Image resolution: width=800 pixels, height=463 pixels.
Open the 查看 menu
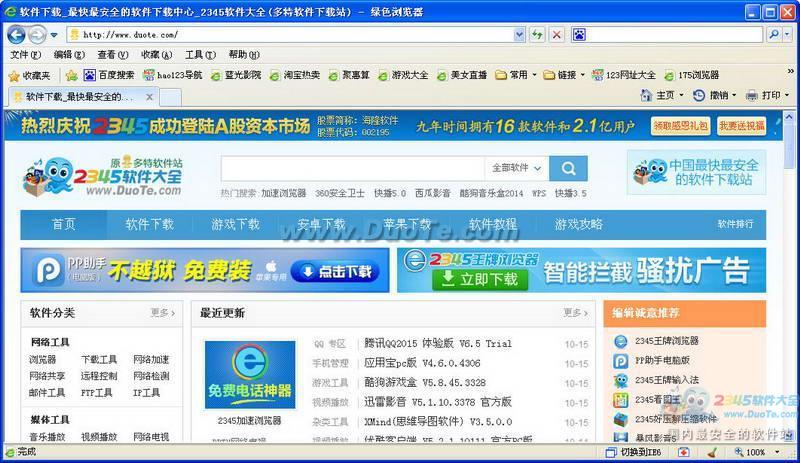click(x=113, y=55)
